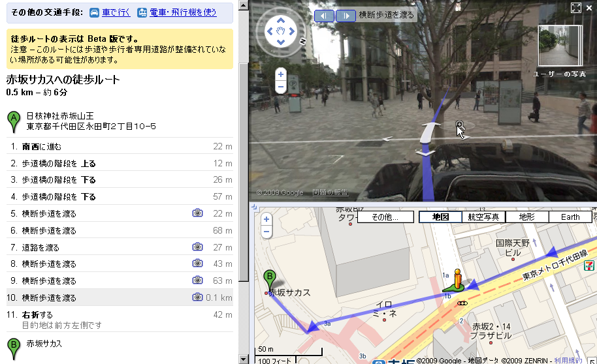Select step 7 道路を渡る
The width and height of the screenshot is (597, 364).
pos(120,247)
